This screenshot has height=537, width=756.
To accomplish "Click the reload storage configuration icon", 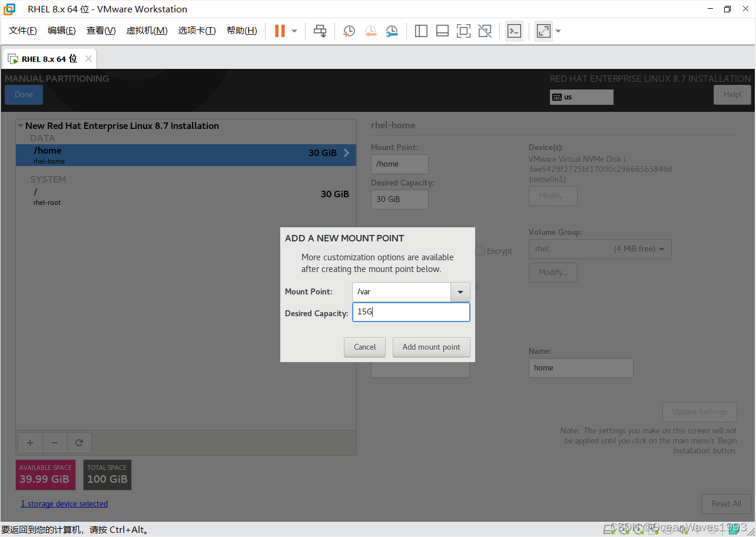I will click(79, 443).
